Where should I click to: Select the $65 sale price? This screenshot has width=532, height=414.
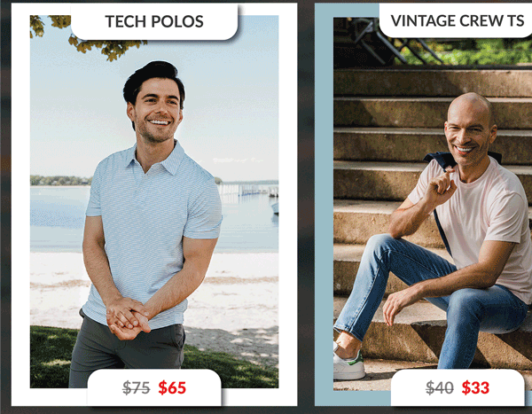click(172, 387)
